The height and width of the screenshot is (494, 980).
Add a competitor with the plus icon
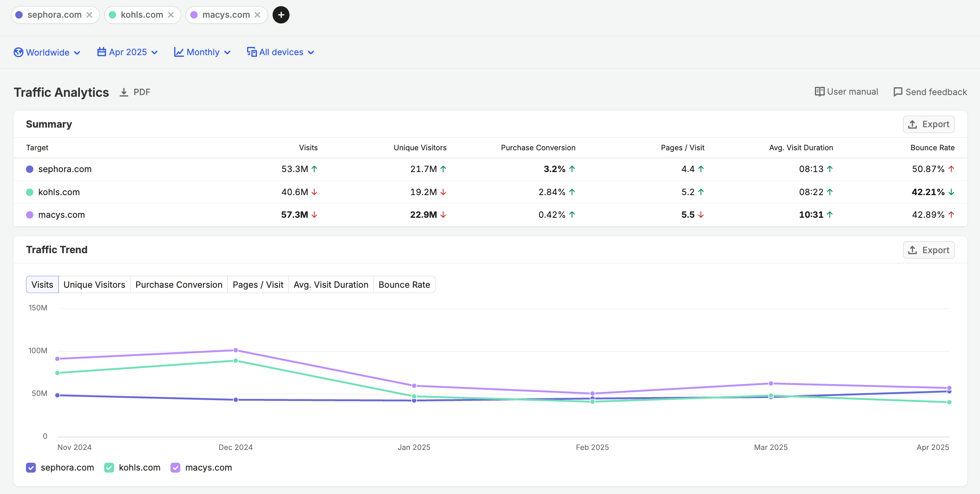tap(281, 15)
